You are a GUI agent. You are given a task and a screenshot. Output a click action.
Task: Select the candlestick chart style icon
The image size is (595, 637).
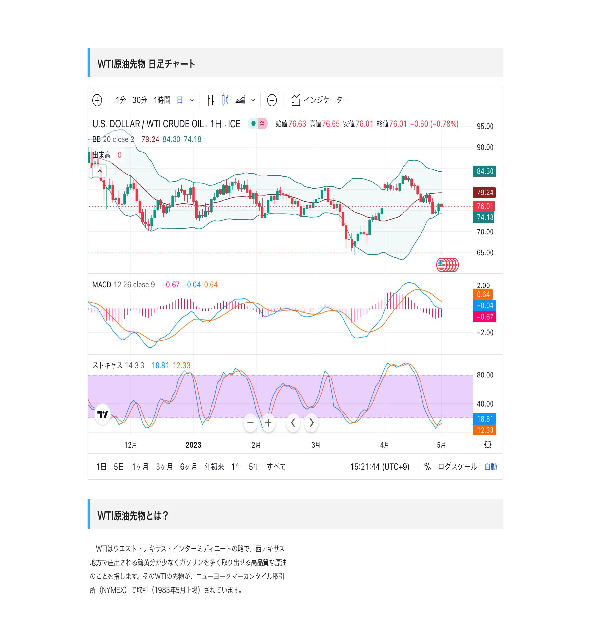pyautogui.click(x=225, y=100)
